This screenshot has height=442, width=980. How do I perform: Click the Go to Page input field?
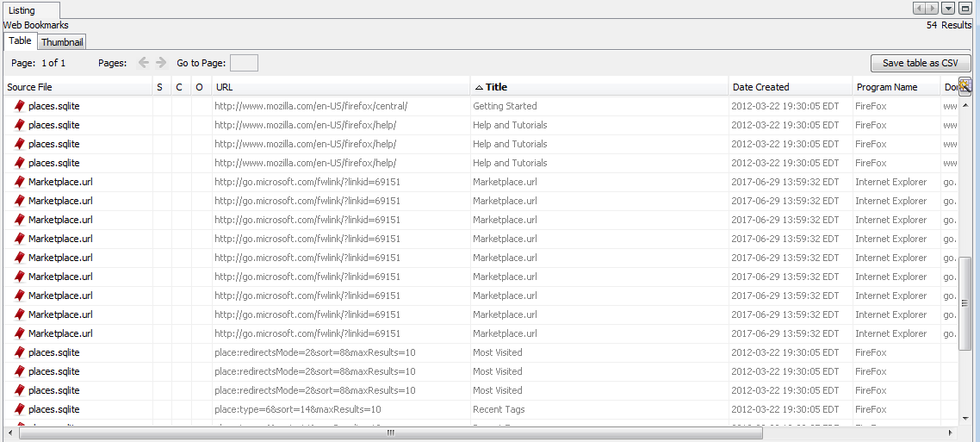pos(244,63)
